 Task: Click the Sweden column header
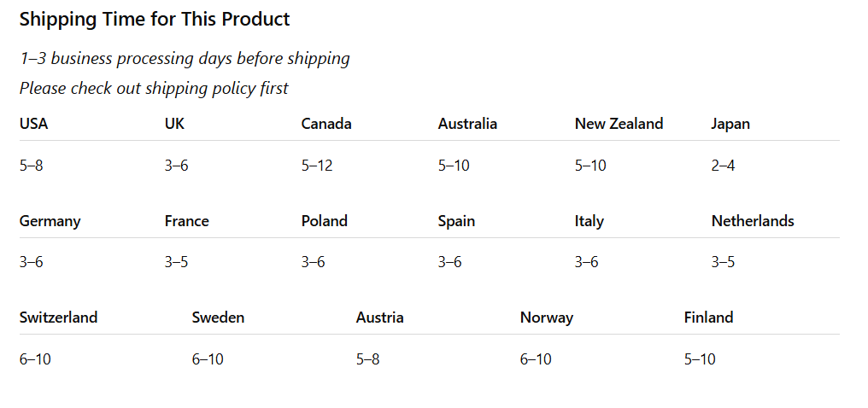tap(218, 318)
